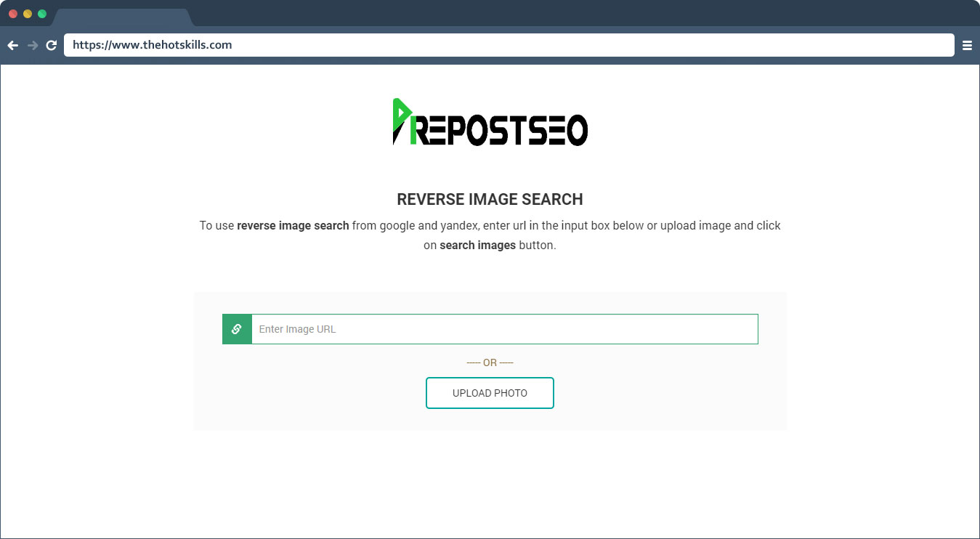Image resolution: width=980 pixels, height=539 pixels.
Task: Focus the browser address bar
Action: point(509,45)
